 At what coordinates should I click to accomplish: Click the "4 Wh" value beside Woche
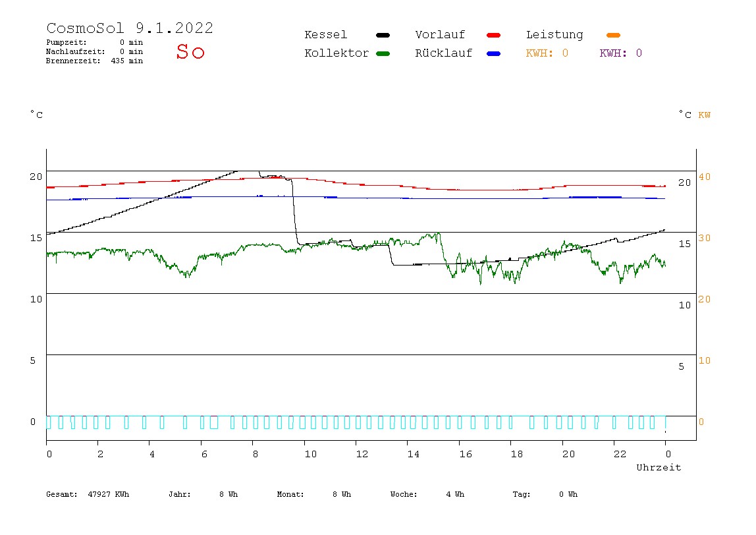coord(455,494)
